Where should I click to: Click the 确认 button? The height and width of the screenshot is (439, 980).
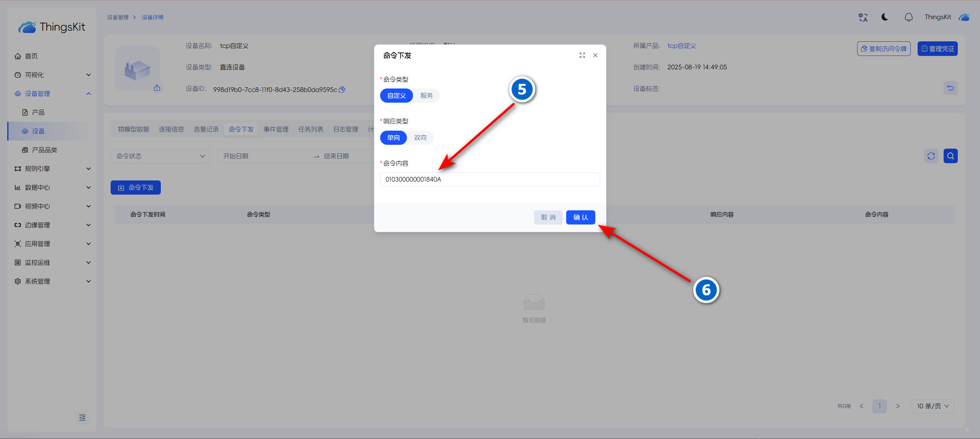tap(580, 218)
